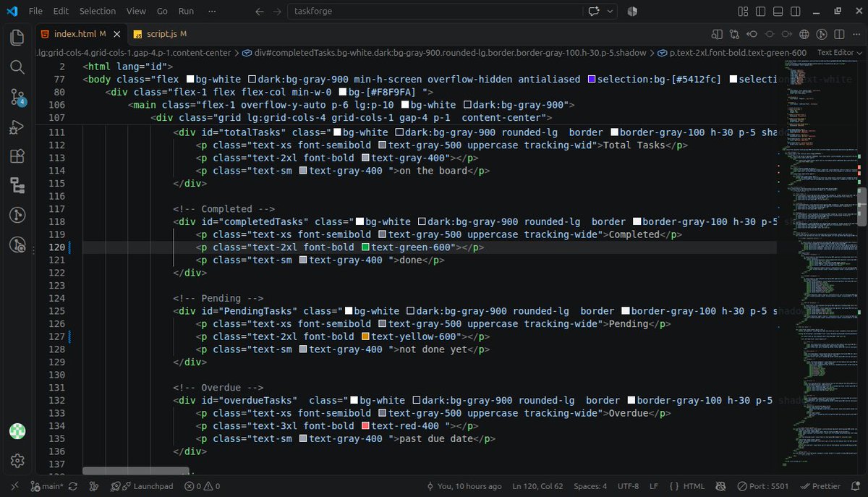Open breadcrumb div#completedTasks element
Image resolution: width=868 pixels, height=497 pixels.
click(x=443, y=53)
